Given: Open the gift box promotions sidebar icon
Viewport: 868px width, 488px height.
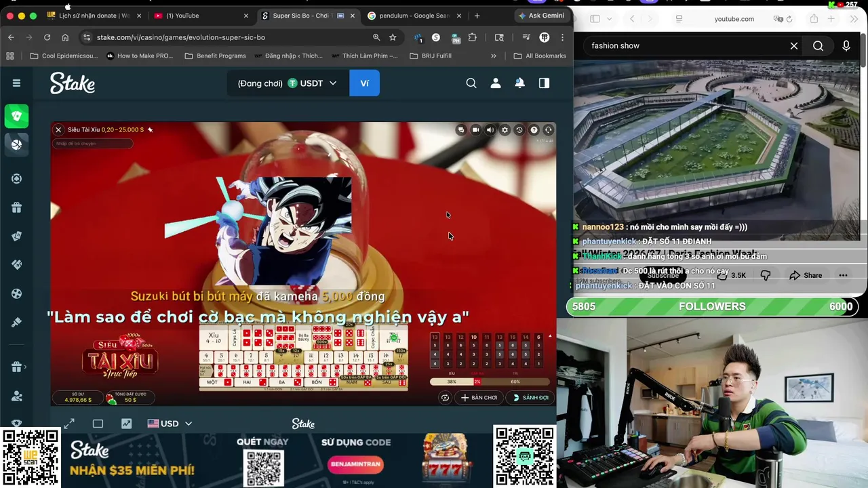Looking at the screenshot, I should 17,207.
